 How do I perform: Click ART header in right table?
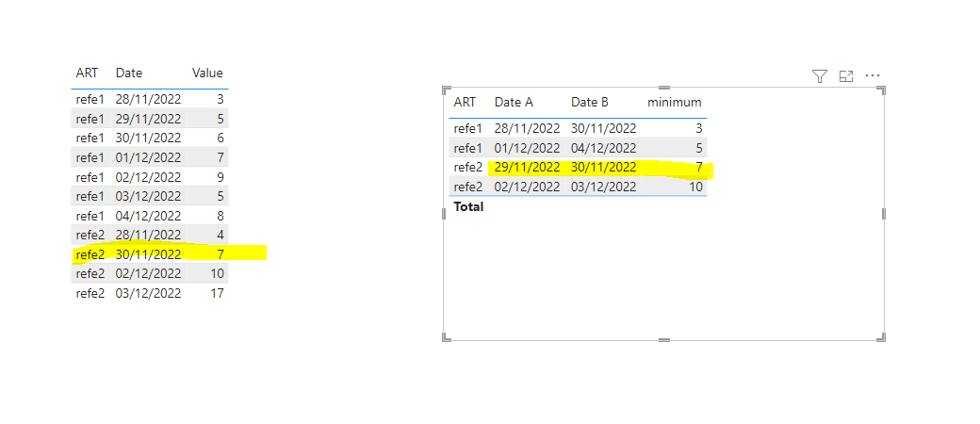point(465,102)
